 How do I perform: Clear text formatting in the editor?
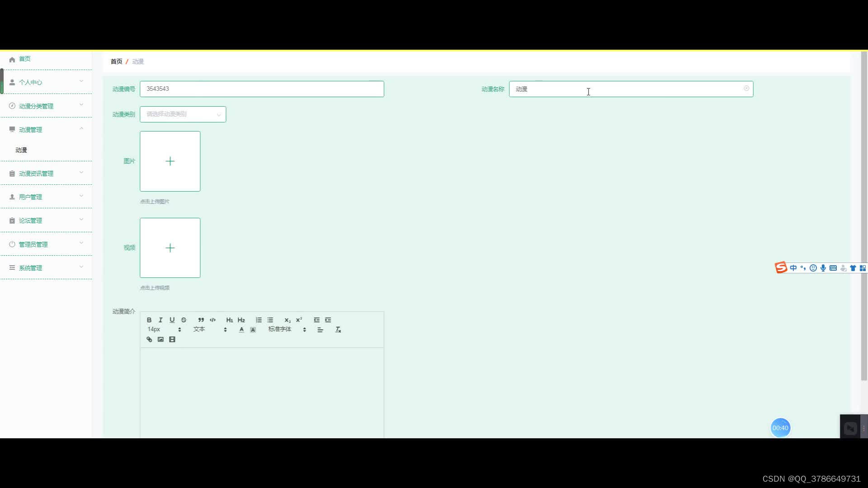tap(338, 330)
